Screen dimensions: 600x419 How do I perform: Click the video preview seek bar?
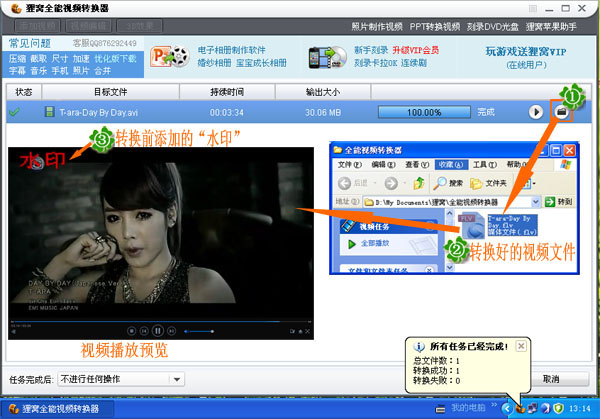pyautogui.click(x=161, y=321)
